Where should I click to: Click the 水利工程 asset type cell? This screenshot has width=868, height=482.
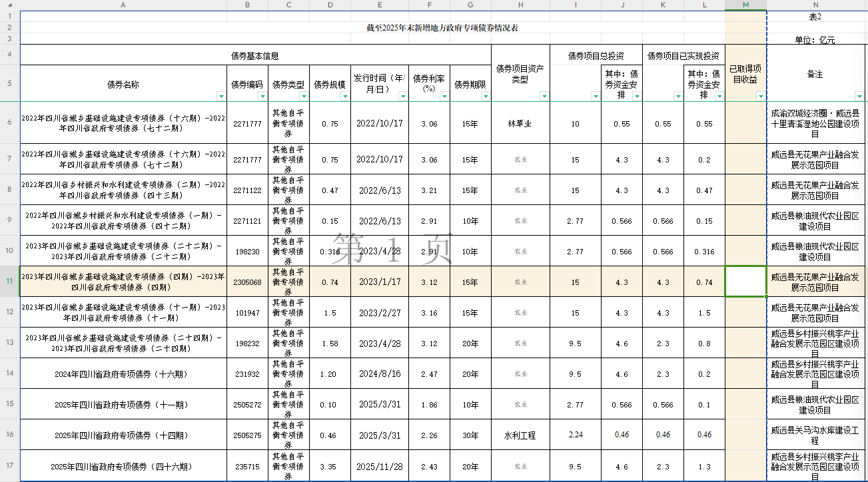point(520,435)
